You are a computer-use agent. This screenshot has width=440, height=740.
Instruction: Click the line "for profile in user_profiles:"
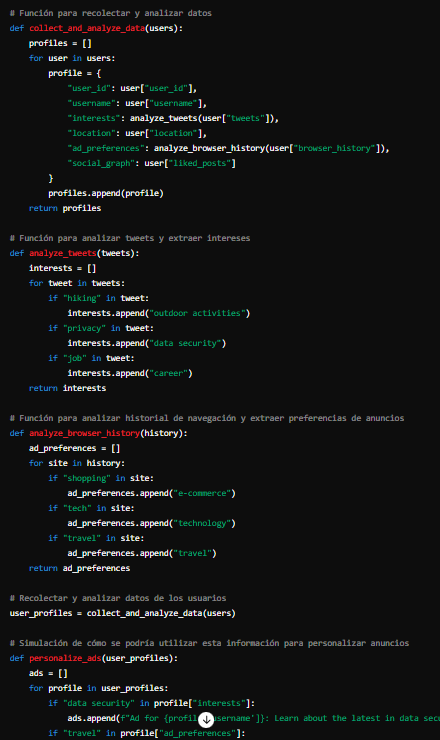(x=99, y=689)
